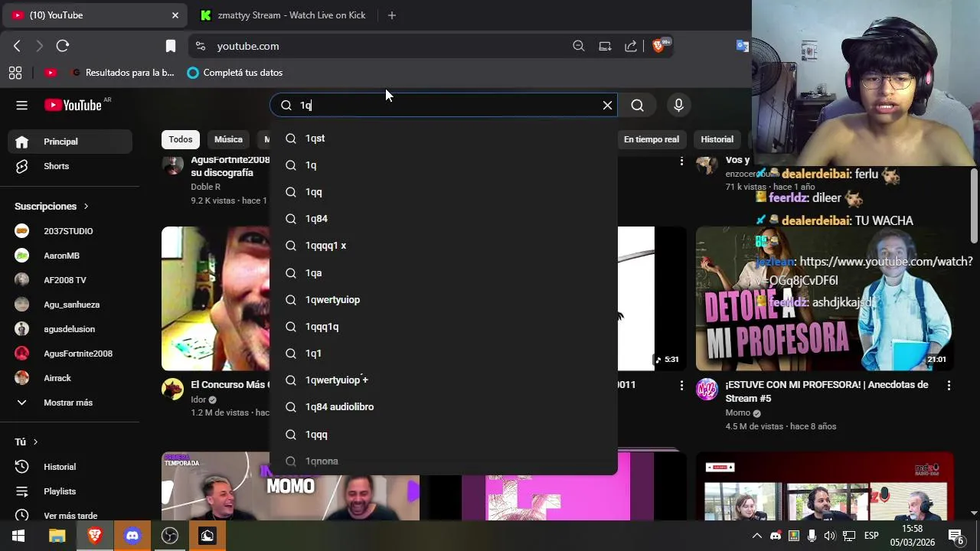
Task: Open Discord from the taskbar
Action: 132,536
